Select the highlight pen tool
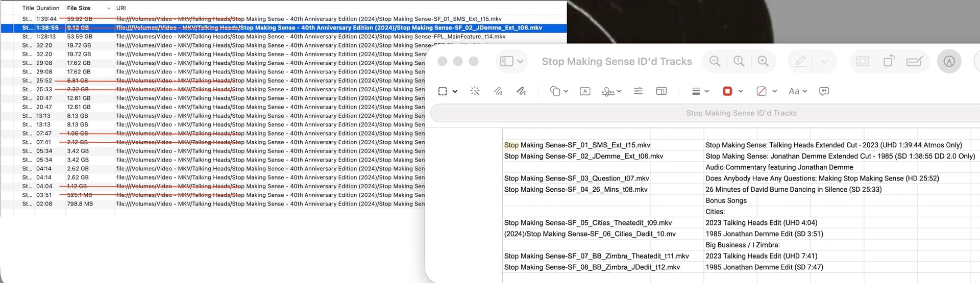The image size is (980, 283). pos(801,61)
